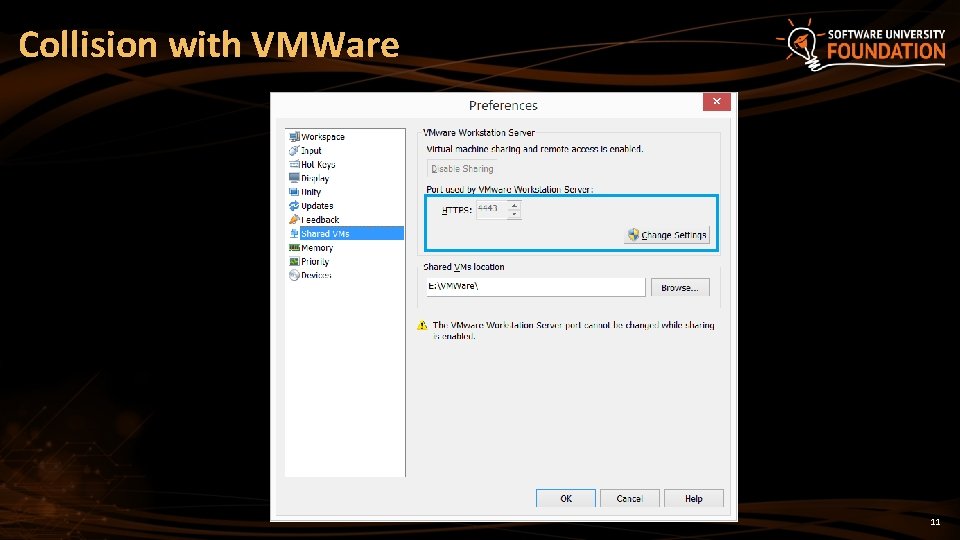Click the 'Virtual machine sharing' status text
This screenshot has width=960, height=540.
pyautogui.click(x=534, y=149)
